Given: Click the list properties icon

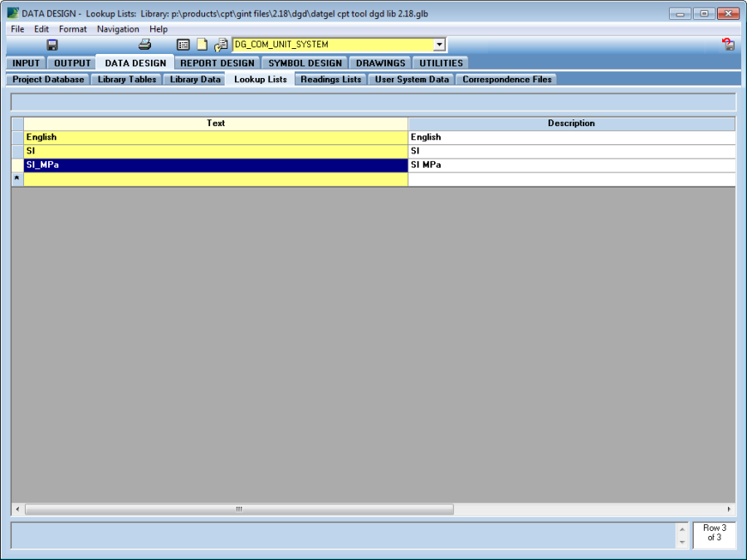Looking at the screenshot, I should (x=183, y=45).
